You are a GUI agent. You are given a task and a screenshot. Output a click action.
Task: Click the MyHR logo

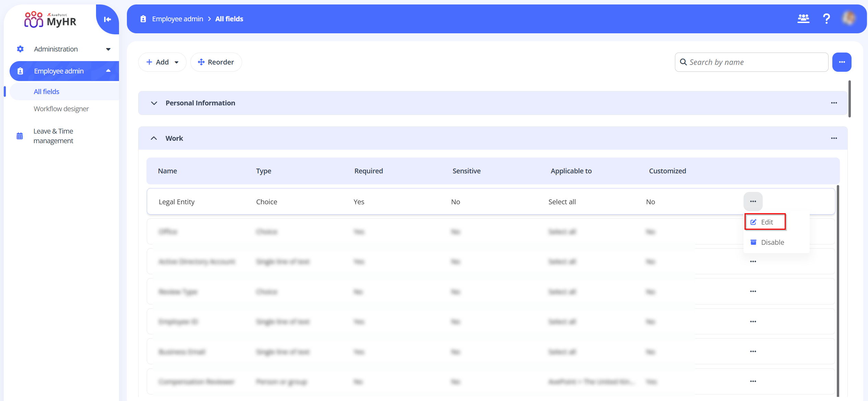click(50, 19)
